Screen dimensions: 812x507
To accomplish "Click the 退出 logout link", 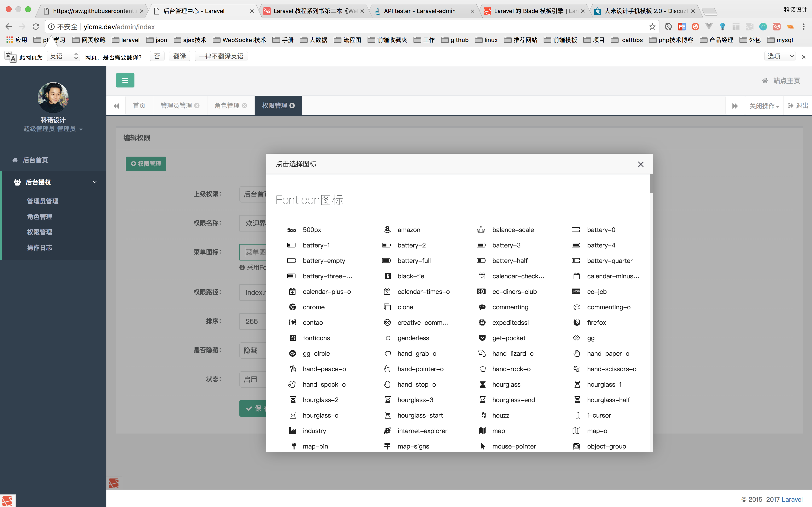I will pyautogui.click(x=798, y=106).
